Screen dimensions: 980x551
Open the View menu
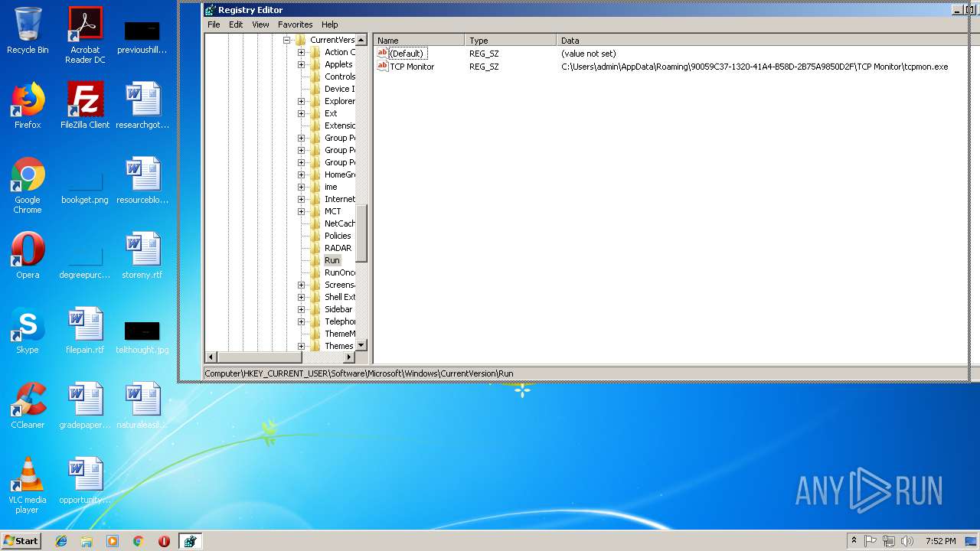tap(260, 24)
